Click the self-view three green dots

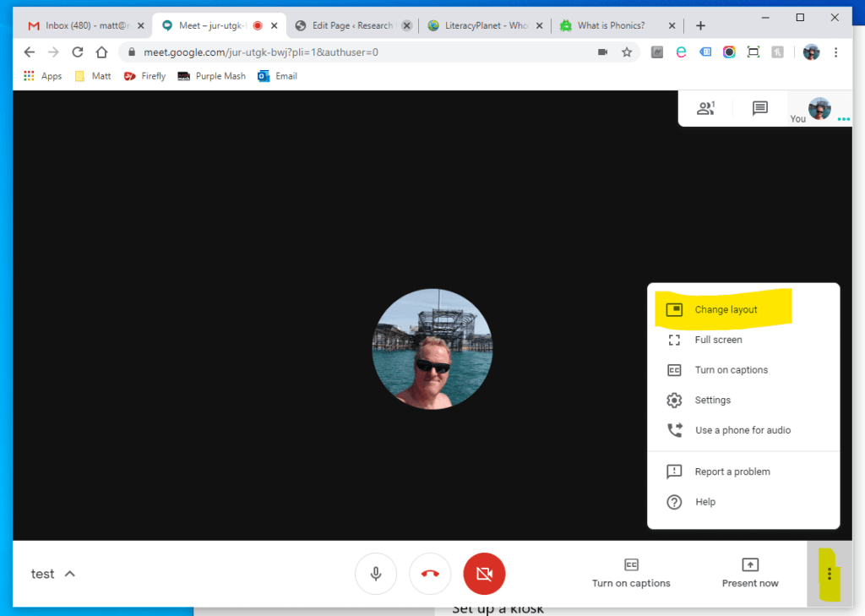844,118
